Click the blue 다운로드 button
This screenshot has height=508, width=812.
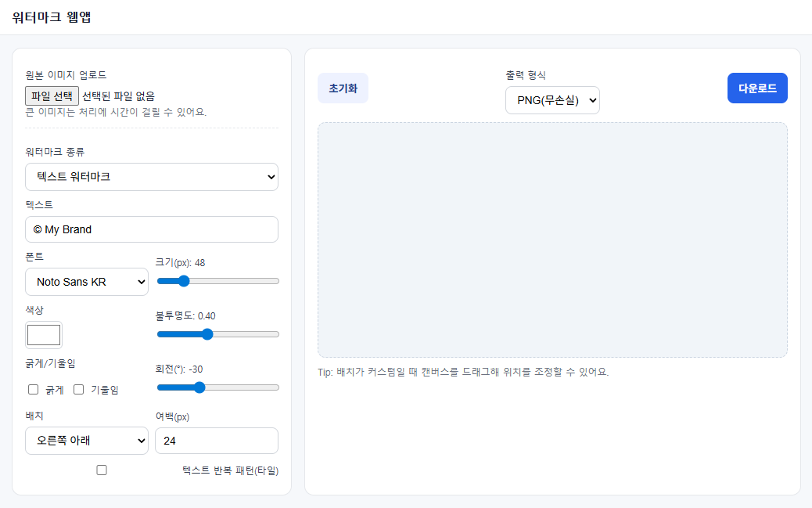756,88
